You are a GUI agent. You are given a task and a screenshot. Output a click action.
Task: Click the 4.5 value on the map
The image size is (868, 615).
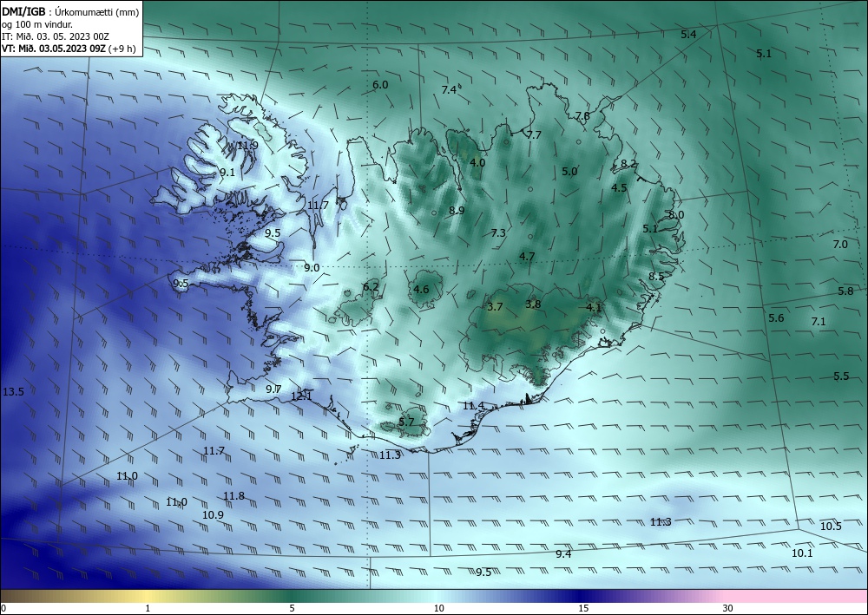pyautogui.click(x=619, y=187)
